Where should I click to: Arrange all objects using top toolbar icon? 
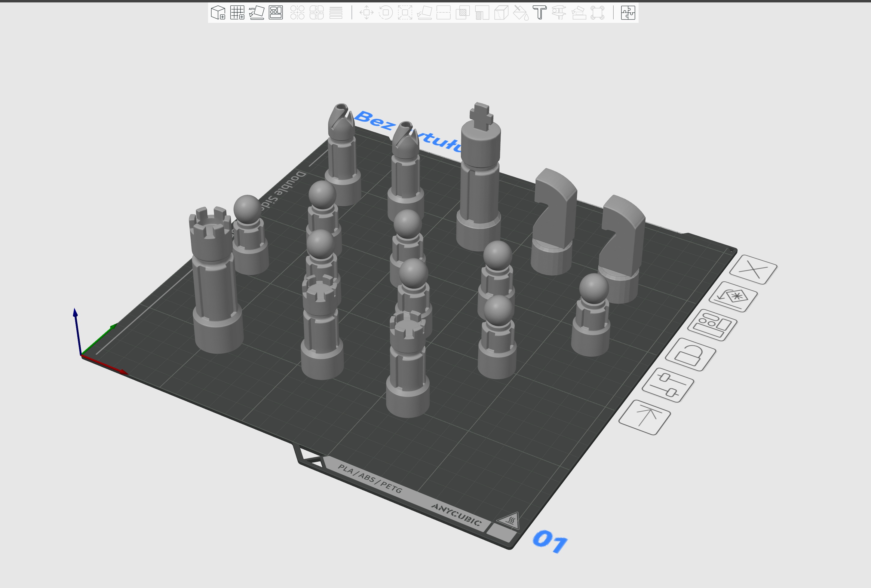276,12
